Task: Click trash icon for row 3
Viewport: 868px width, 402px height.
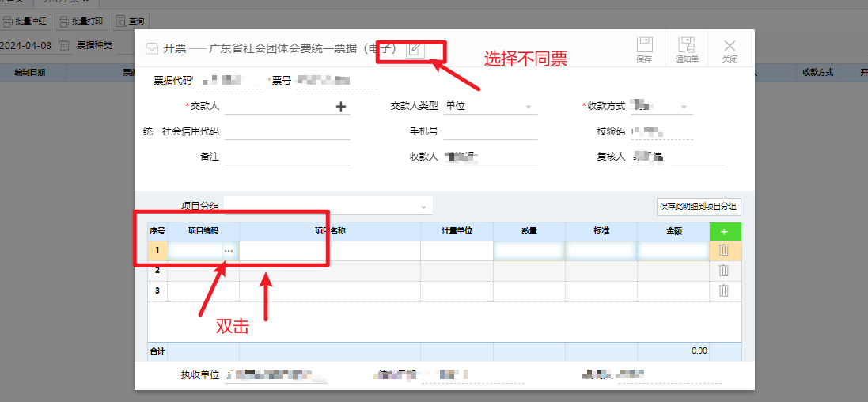Action: click(723, 290)
